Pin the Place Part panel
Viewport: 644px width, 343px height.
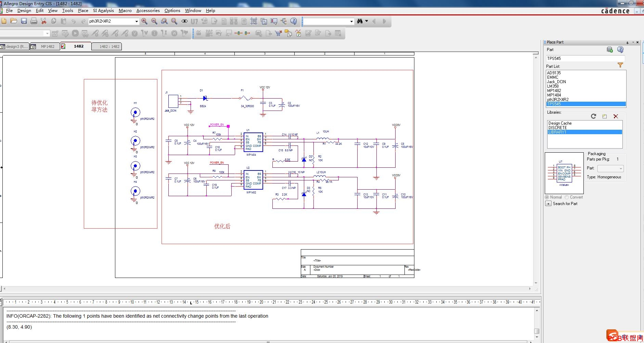[x=628, y=42]
